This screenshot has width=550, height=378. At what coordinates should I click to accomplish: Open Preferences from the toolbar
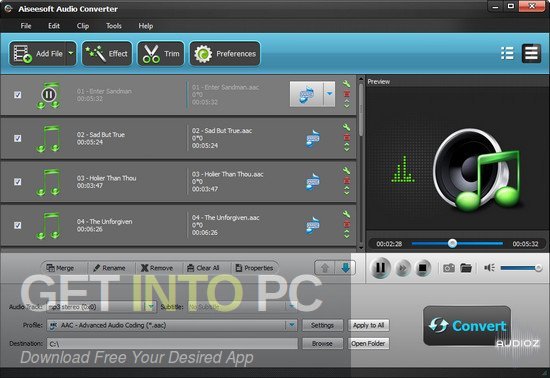pos(225,54)
